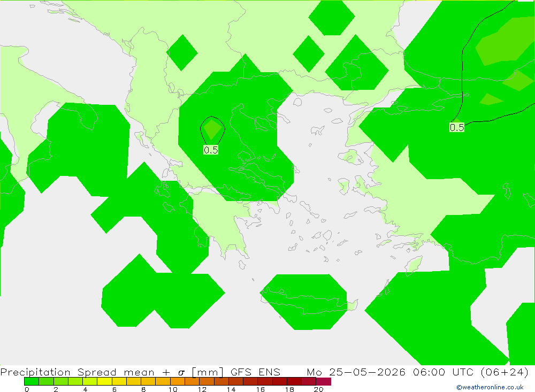Click the 0.5 contour label over Greece
The height and width of the screenshot is (392, 535).
click(x=211, y=150)
